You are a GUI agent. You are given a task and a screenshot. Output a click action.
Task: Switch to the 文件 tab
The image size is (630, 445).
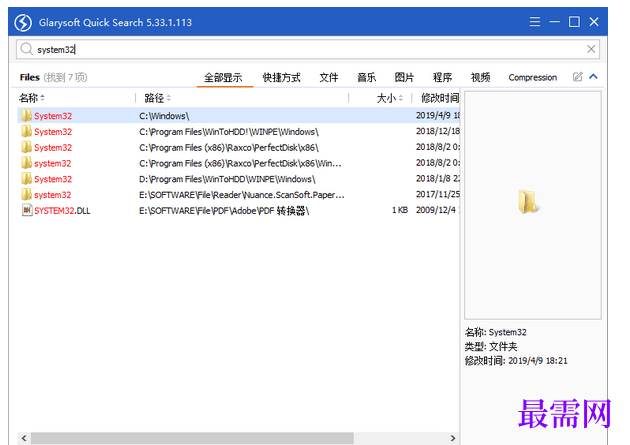(x=329, y=77)
